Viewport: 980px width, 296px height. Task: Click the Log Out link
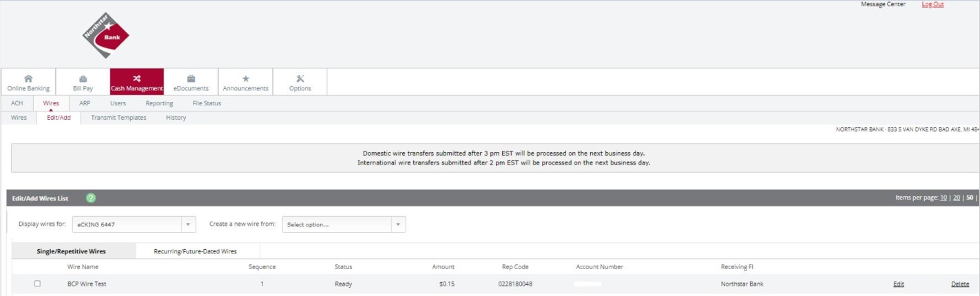(932, 5)
